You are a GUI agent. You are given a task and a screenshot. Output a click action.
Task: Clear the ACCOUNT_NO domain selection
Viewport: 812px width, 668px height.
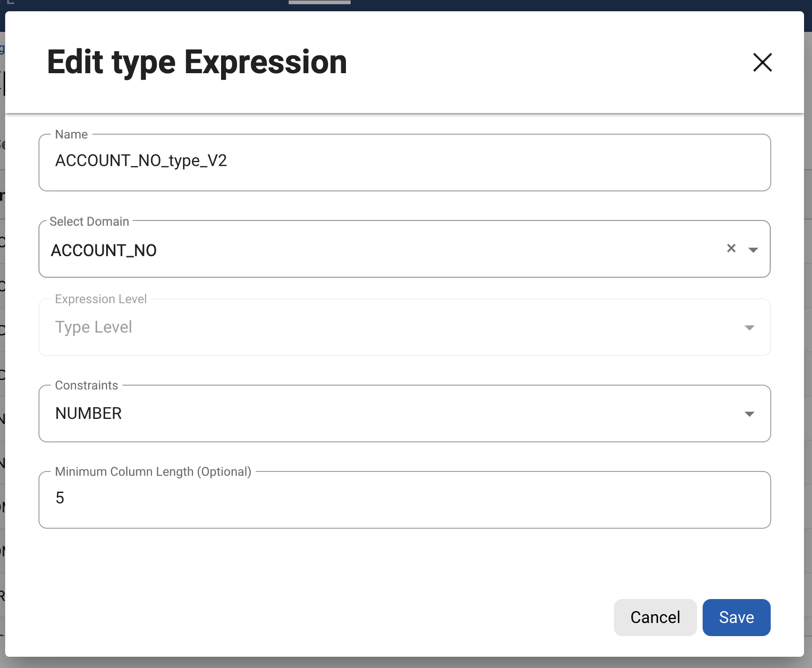(731, 249)
